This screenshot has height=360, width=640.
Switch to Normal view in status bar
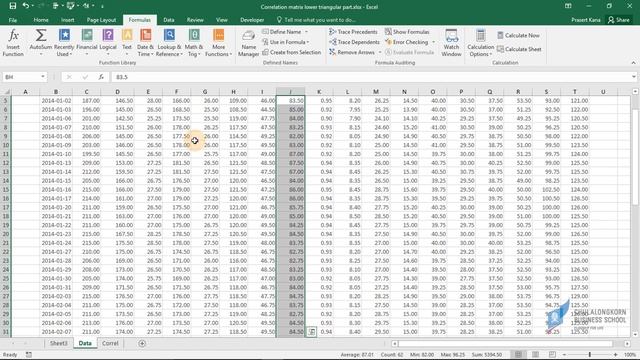coord(518,354)
